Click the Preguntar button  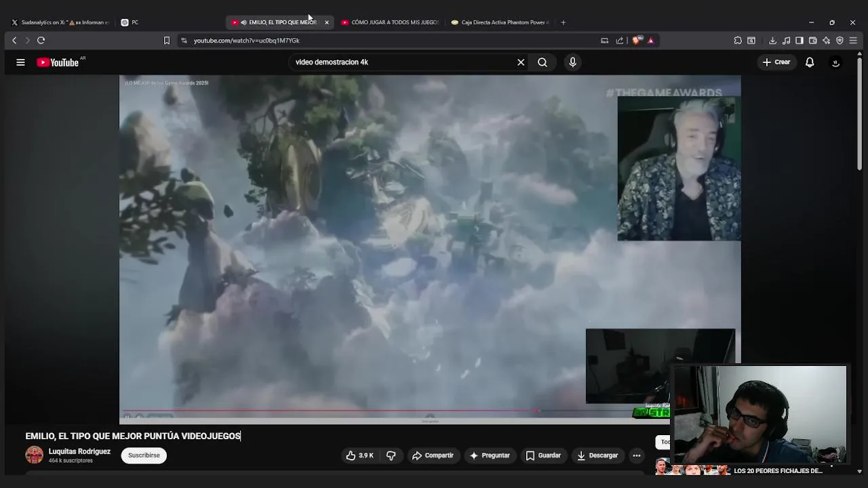pos(490,455)
